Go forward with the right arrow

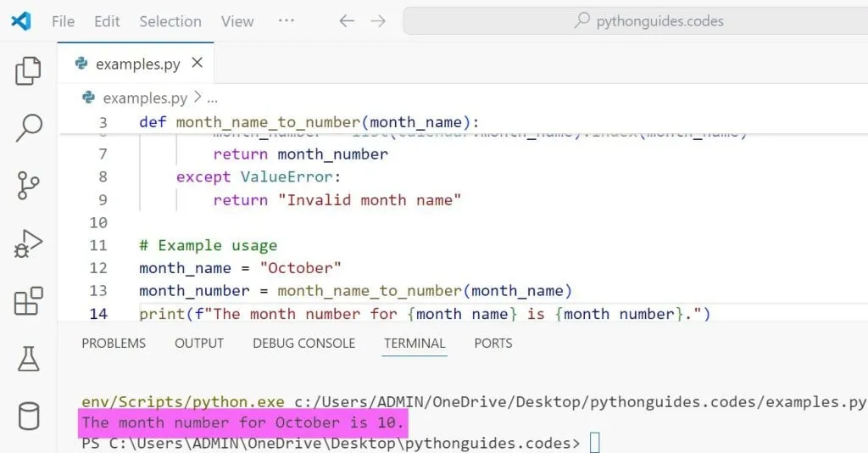[x=378, y=21]
